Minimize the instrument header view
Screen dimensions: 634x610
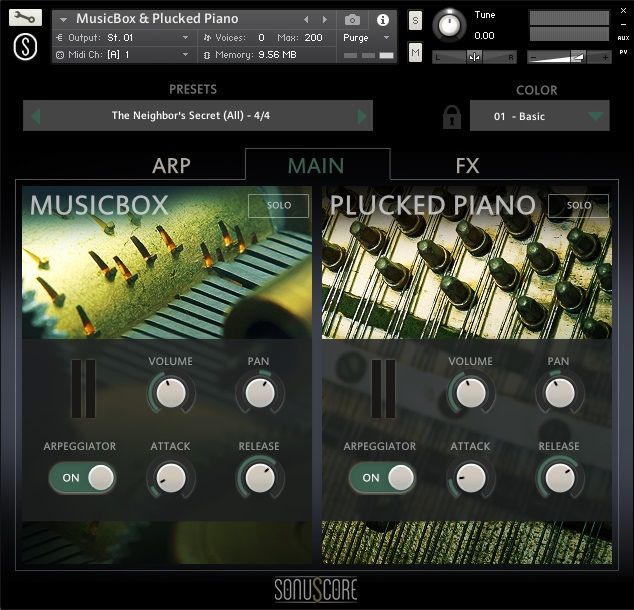pyautogui.click(x=623, y=25)
